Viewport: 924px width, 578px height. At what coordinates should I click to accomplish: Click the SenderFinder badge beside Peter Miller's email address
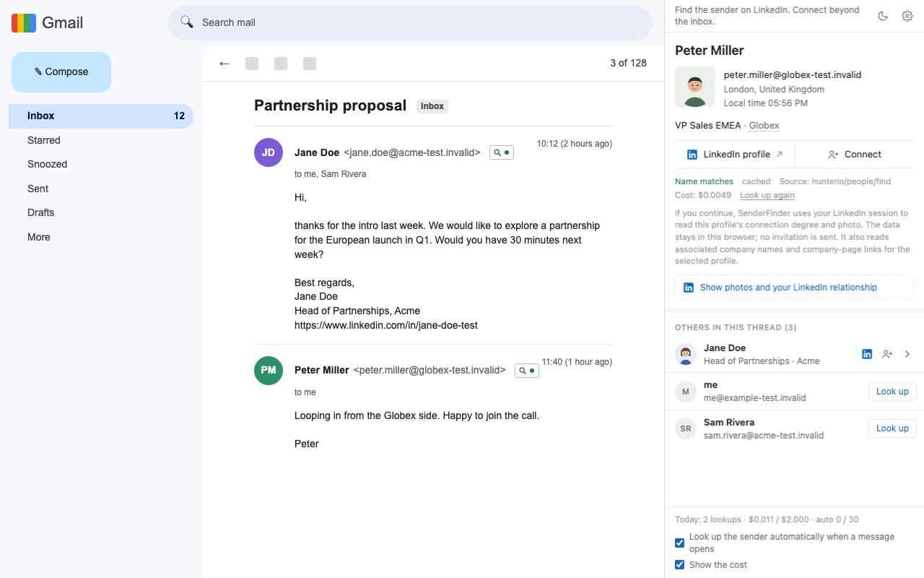coord(527,371)
